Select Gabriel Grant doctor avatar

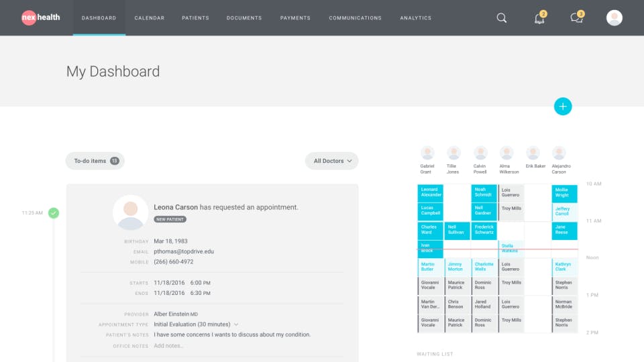[427, 153]
